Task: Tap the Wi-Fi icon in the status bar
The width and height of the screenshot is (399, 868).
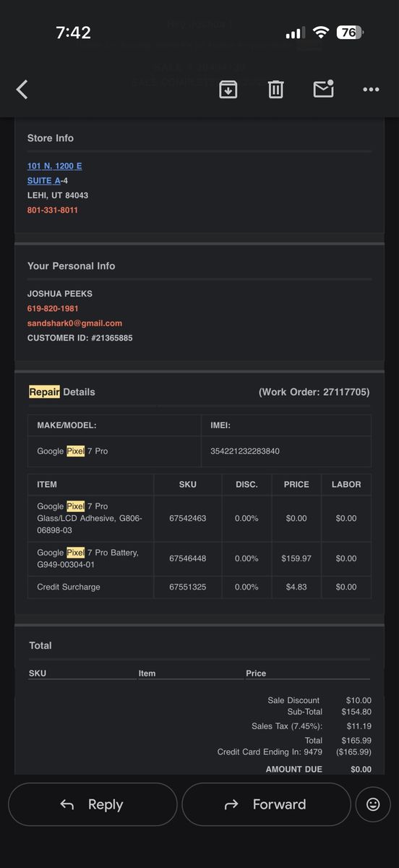Action: pyautogui.click(x=321, y=33)
